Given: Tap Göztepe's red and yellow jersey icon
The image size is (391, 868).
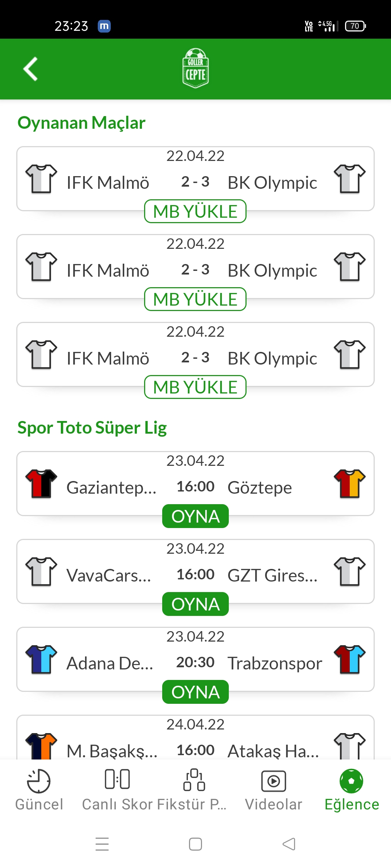Looking at the screenshot, I should click(x=350, y=484).
